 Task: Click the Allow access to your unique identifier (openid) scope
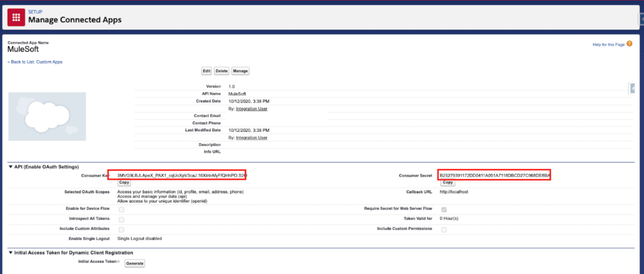[x=162, y=201]
